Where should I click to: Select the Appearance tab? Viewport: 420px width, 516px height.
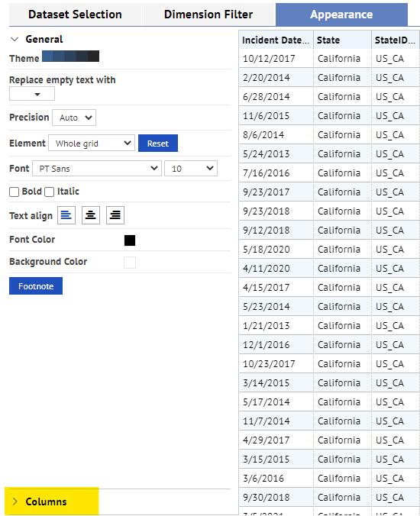click(341, 15)
